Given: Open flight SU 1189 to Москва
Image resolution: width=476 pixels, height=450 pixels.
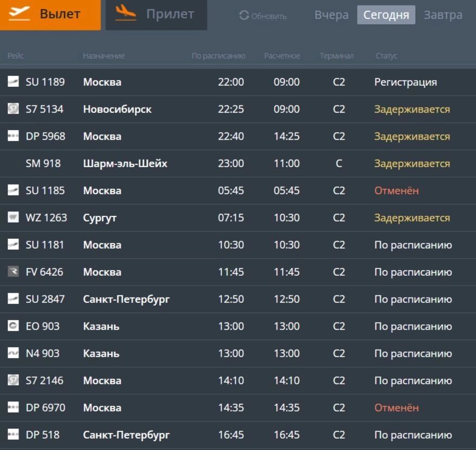Looking at the screenshot, I should click(x=238, y=82).
